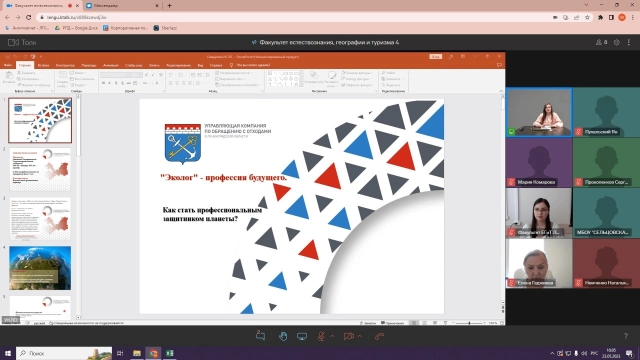Expand camera options arrow
Image resolution: width=640 pixels, height=360 pixels.
pyautogui.click(x=360, y=336)
